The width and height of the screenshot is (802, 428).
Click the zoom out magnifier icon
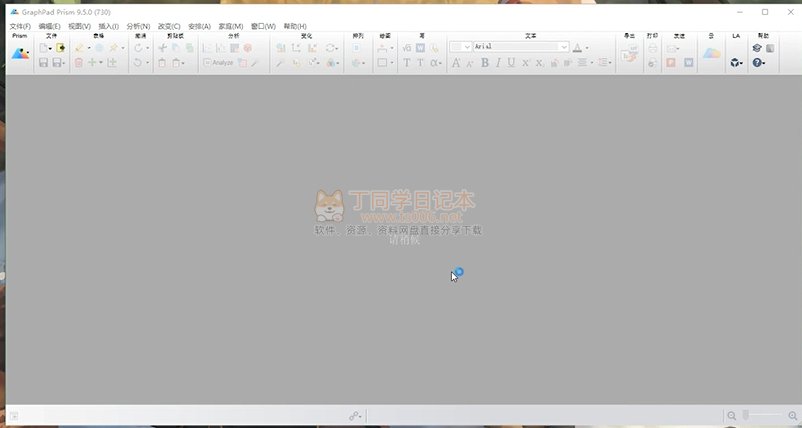point(732,416)
